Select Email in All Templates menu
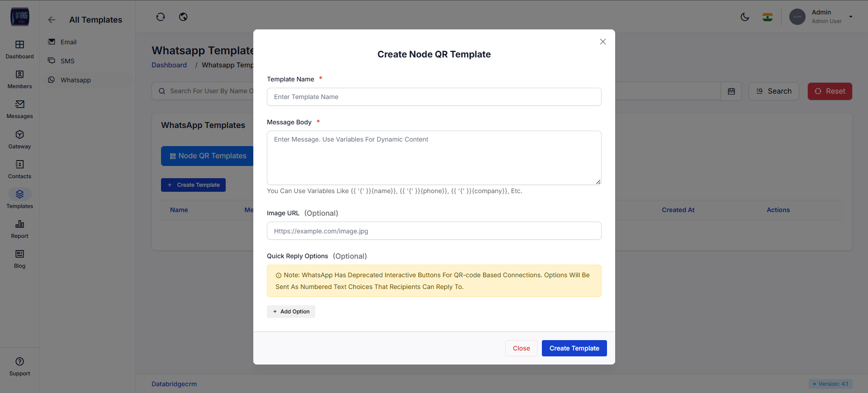Viewport: 868px width, 393px height. tap(68, 42)
